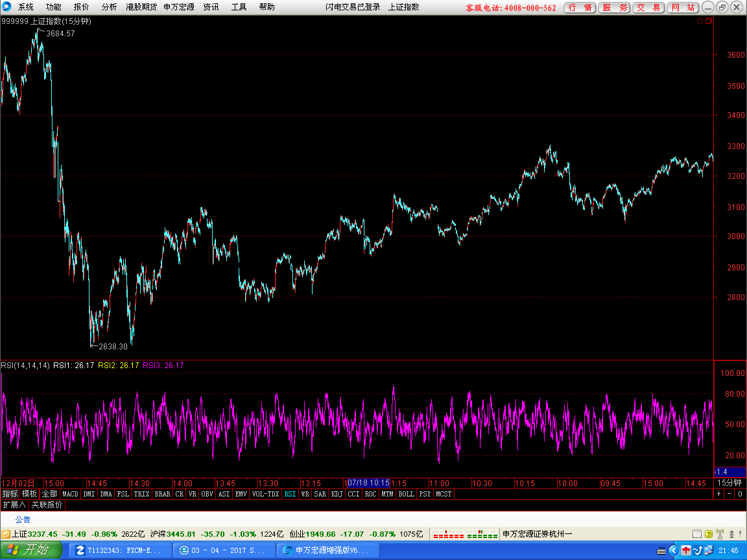This screenshot has width=747, height=560.
Task: Open the 关联报价 tab
Action: pos(47,505)
